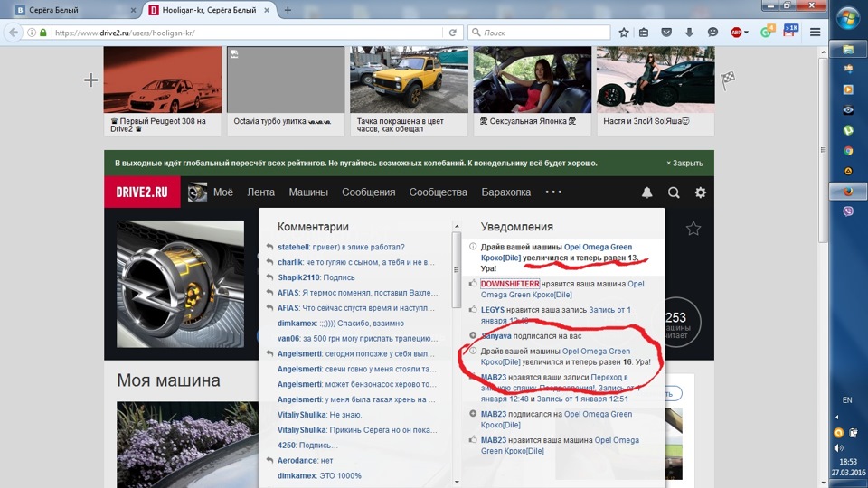The width and height of the screenshot is (868, 488).
Task: Reload the page with refresh icon
Action: click(x=452, y=33)
